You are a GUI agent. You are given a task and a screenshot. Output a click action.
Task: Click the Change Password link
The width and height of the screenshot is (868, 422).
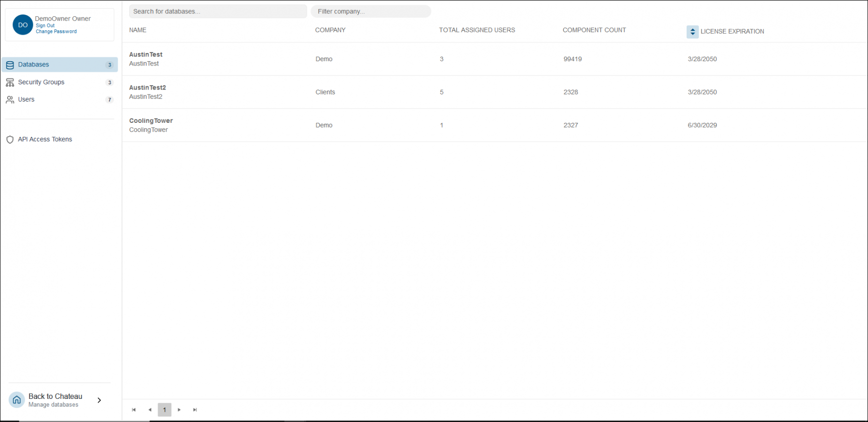point(56,31)
